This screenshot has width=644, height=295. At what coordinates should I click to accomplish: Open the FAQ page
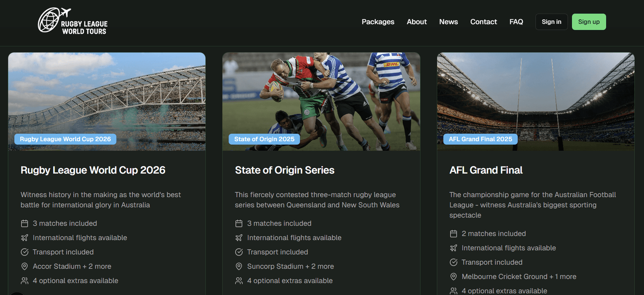click(516, 21)
